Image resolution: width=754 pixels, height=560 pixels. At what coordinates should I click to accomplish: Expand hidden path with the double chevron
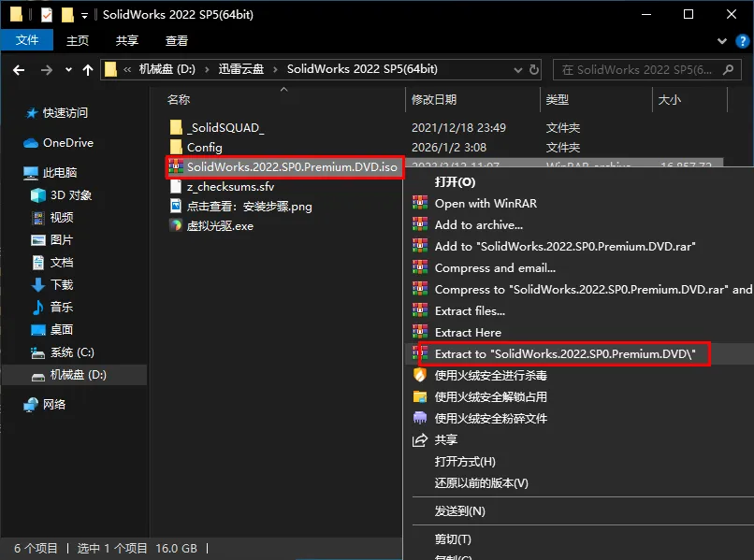(127, 70)
